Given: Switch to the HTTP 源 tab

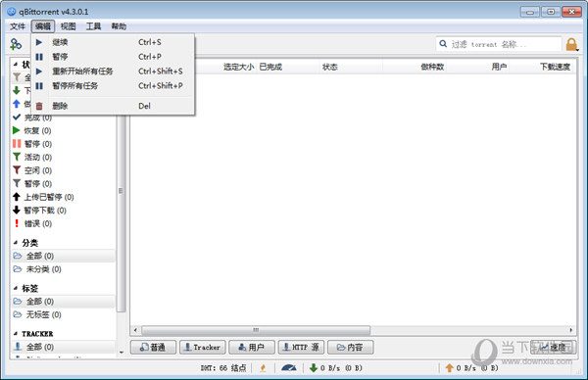Looking at the screenshot, I should click(x=301, y=348).
